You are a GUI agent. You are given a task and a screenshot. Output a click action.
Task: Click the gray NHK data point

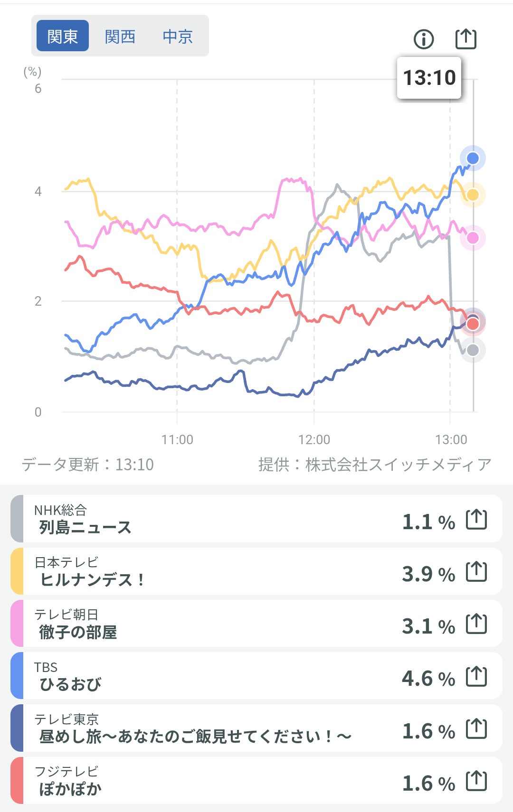coord(473,350)
